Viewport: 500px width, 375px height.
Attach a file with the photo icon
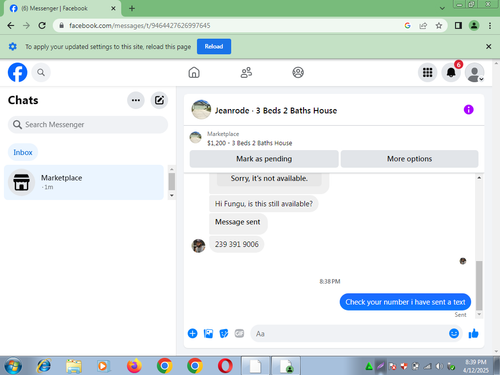tap(208, 333)
